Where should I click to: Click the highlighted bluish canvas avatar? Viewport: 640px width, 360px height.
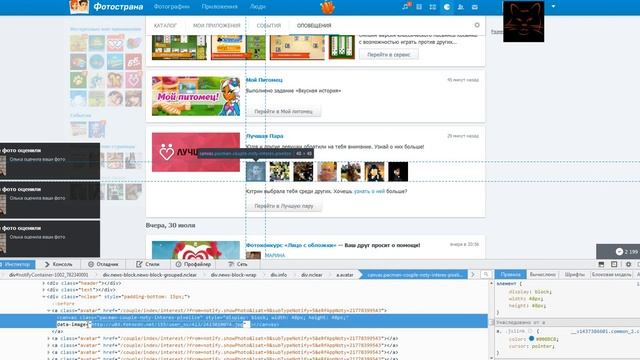tap(256, 171)
